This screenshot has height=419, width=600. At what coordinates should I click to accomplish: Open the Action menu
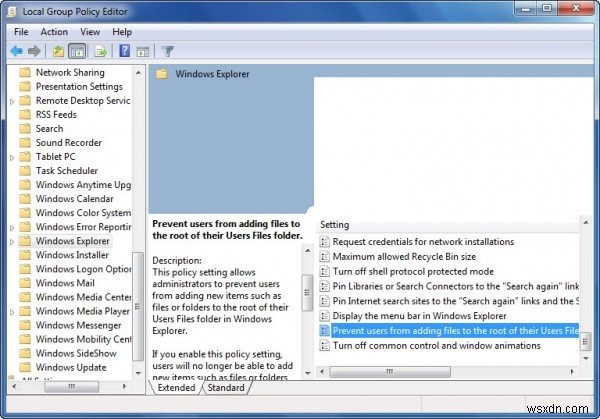54,32
